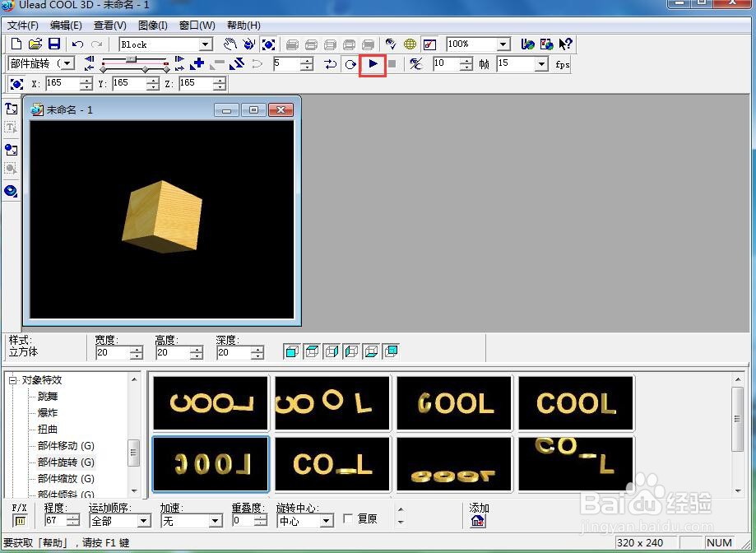Open the Block object list dropdown
This screenshot has height=553, width=756.
(x=206, y=44)
